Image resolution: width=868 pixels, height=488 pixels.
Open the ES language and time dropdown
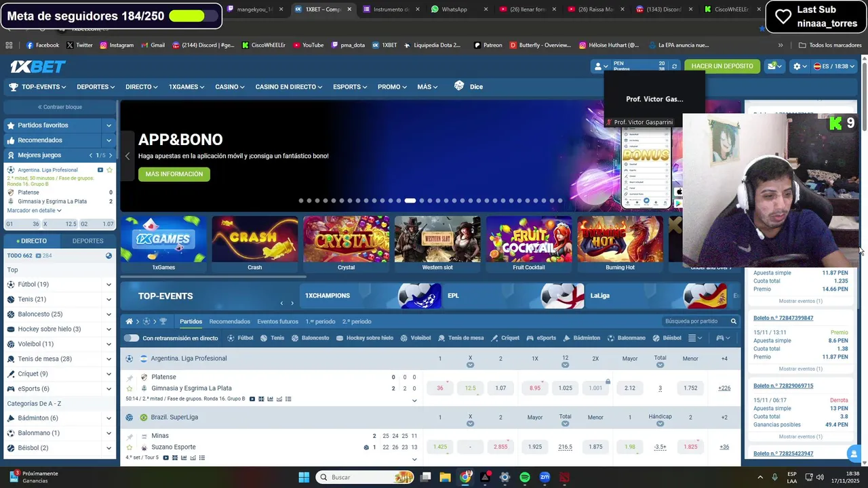coord(834,66)
